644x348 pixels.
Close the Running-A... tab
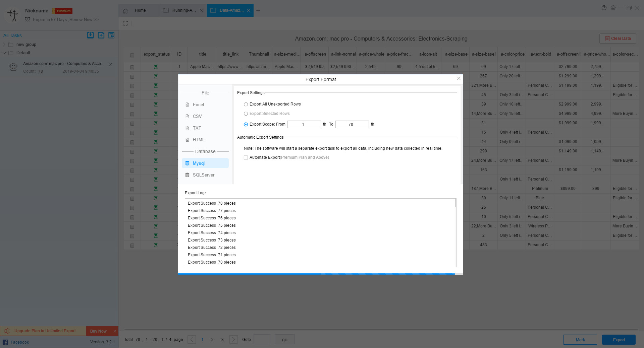click(201, 10)
